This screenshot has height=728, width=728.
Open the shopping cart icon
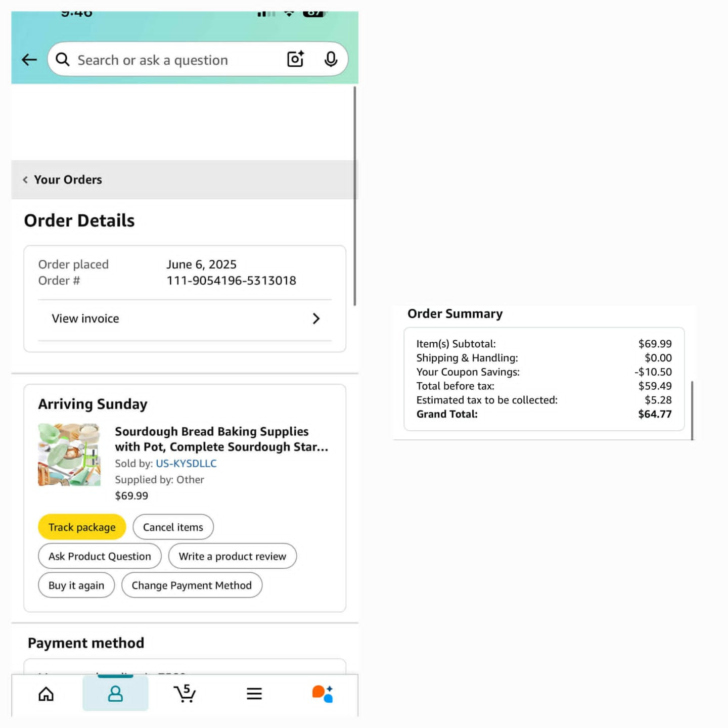click(x=185, y=693)
